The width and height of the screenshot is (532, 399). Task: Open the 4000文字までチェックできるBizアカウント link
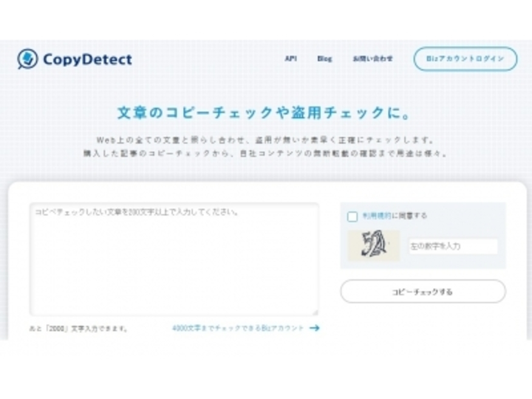(238, 328)
